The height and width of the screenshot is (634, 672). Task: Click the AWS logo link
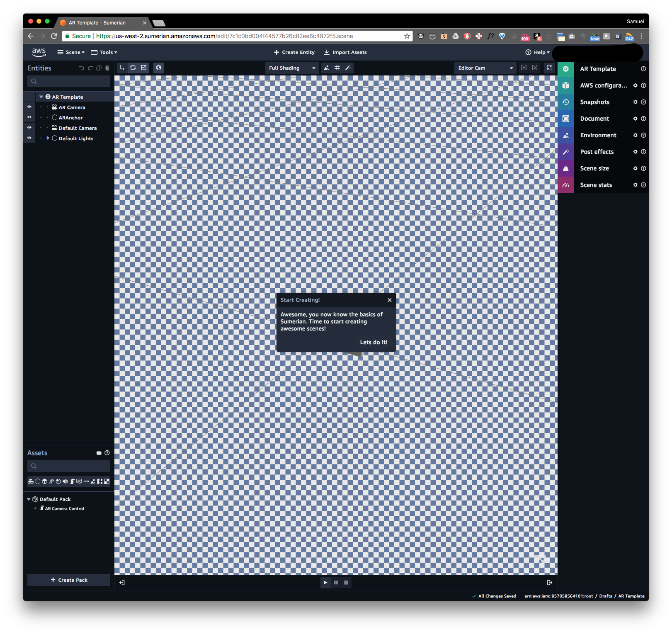coord(39,52)
